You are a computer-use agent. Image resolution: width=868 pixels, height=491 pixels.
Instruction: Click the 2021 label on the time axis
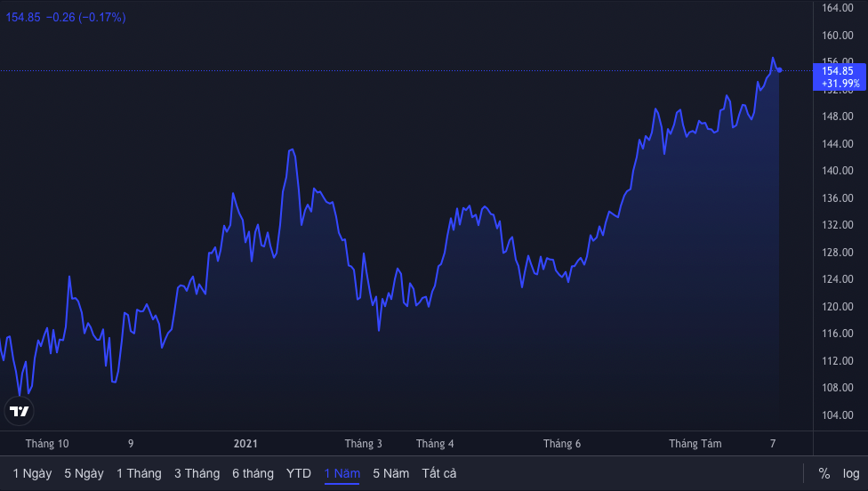coord(245,443)
